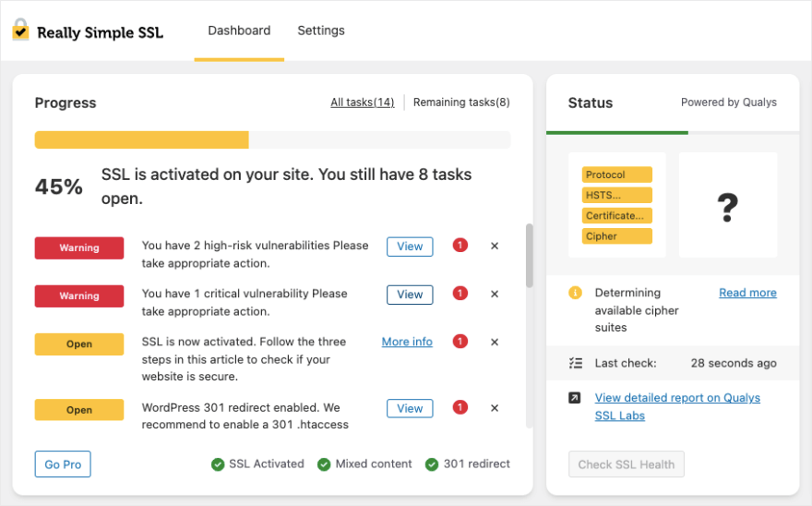Click Open label for SSL activated task
The width and height of the screenshot is (812, 506).
click(x=79, y=344)
